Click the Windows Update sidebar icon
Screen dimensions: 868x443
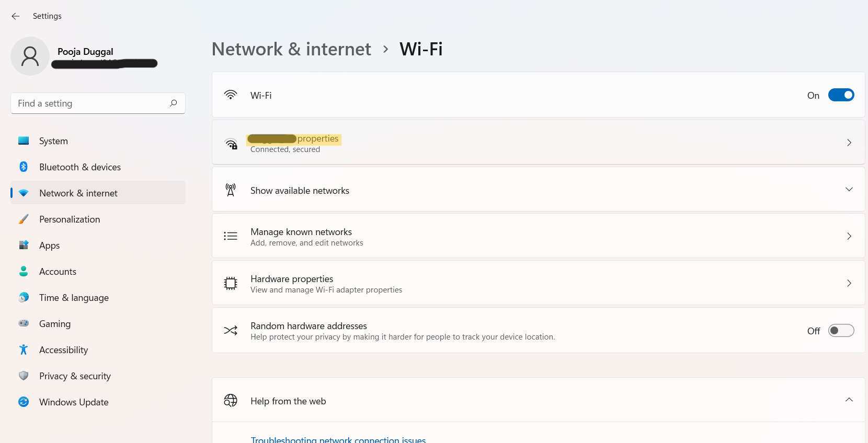[24, 402]
